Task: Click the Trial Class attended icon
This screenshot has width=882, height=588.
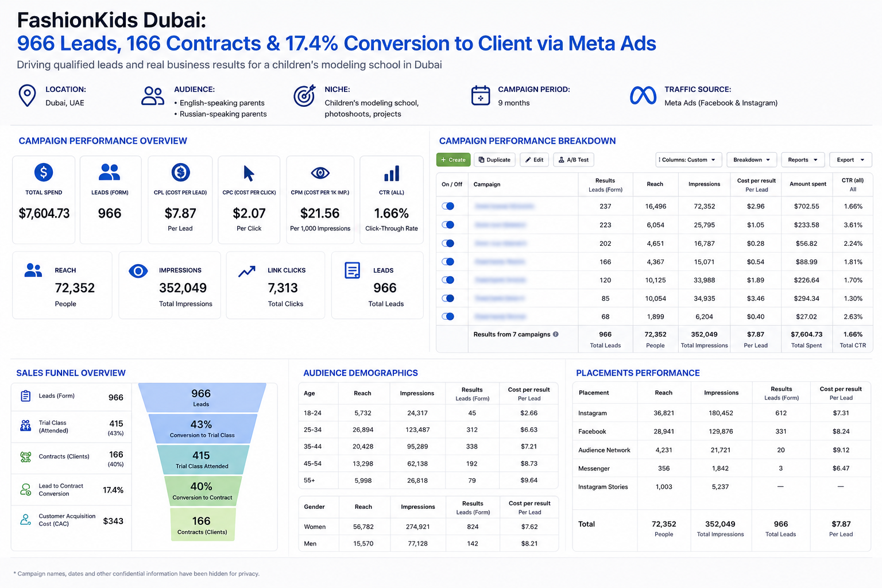Action: tap(25, 426)
